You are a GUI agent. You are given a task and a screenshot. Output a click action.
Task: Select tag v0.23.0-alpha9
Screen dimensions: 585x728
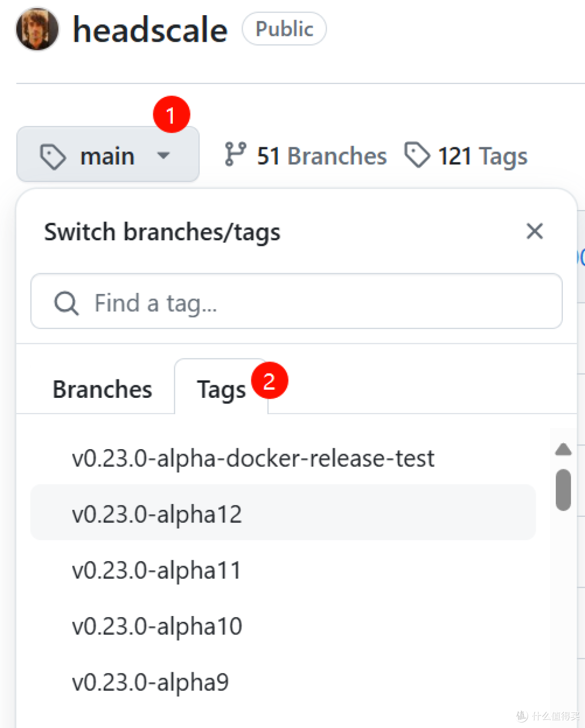[150, 681]
